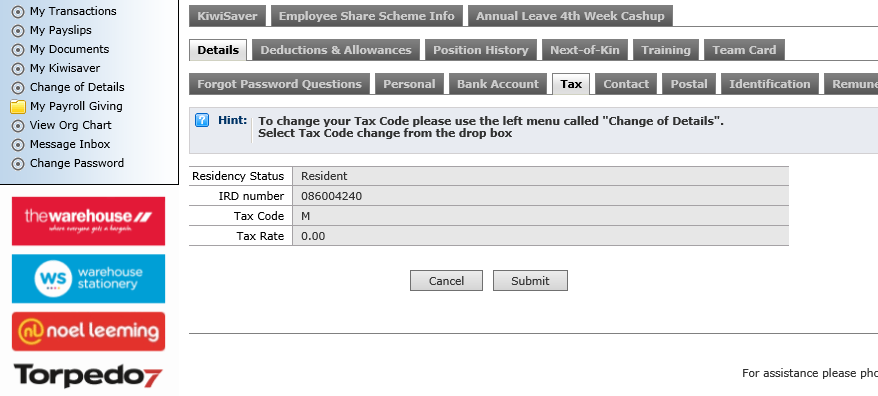Open the Identification tab
The width and height of the screenshot is (878, 396).
(769, 84)
